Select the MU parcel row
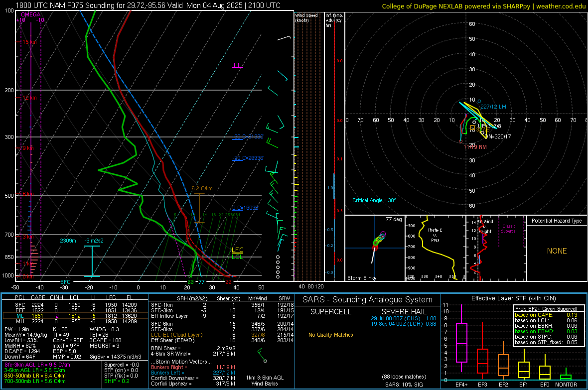The width and height of the screenshot is (588, 390). (75, 321)
